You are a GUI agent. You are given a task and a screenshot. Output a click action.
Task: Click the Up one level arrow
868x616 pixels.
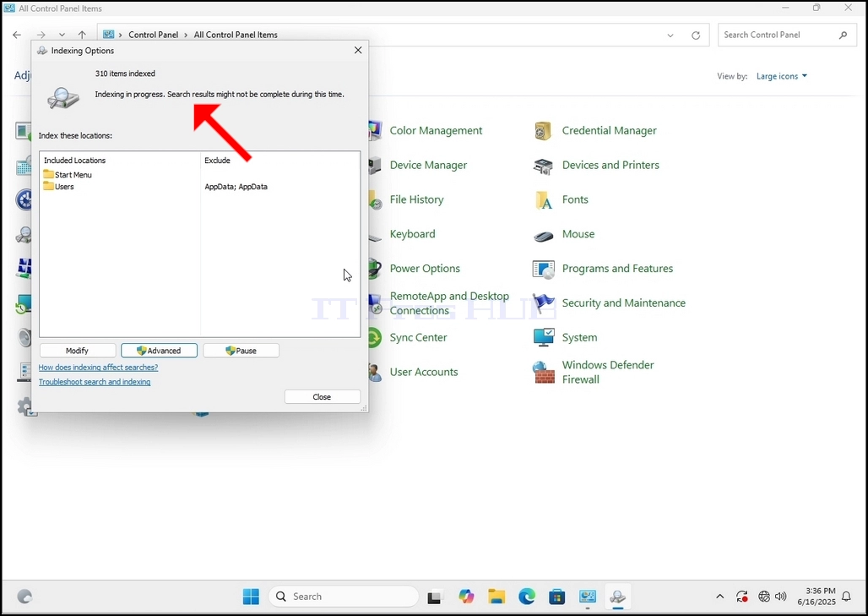tap(82, 35)
